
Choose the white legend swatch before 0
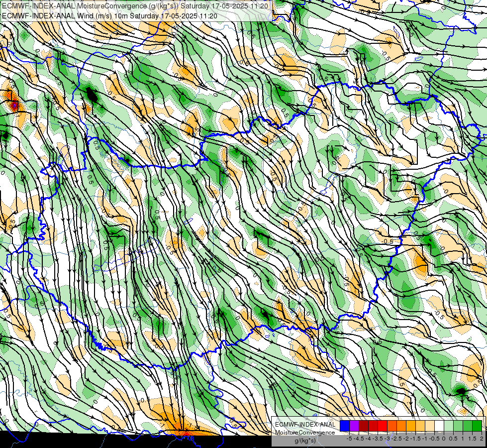pos(439,426)
